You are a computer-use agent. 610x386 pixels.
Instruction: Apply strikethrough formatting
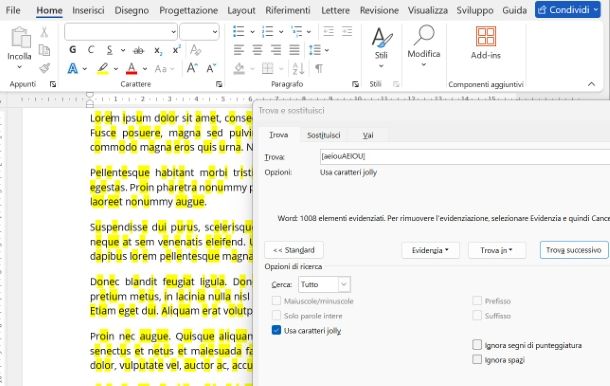[138, 50]
